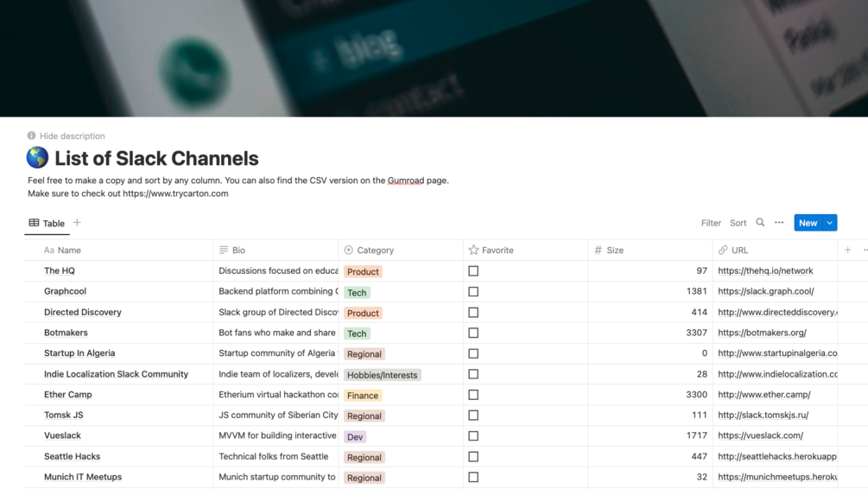Screen dimensions: 868x489
Task: Select the Munich IT Meetups name cell
Action: [119, 478]
